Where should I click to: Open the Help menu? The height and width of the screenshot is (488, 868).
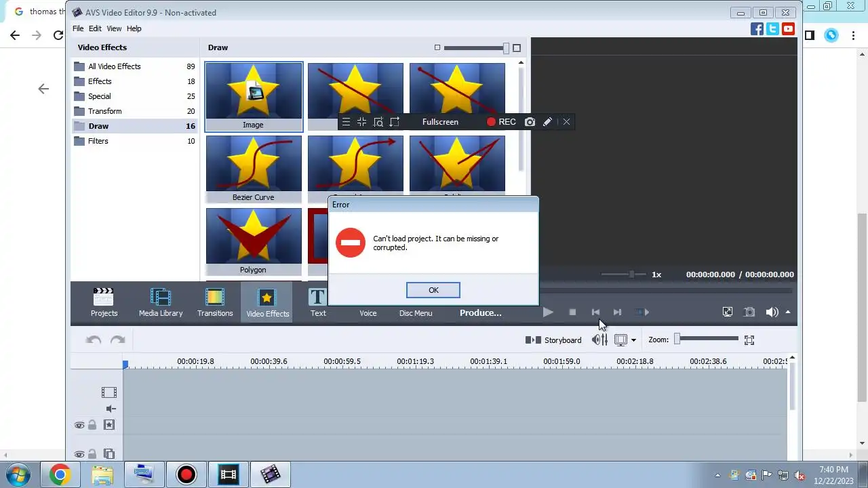(x=134, y=28)
